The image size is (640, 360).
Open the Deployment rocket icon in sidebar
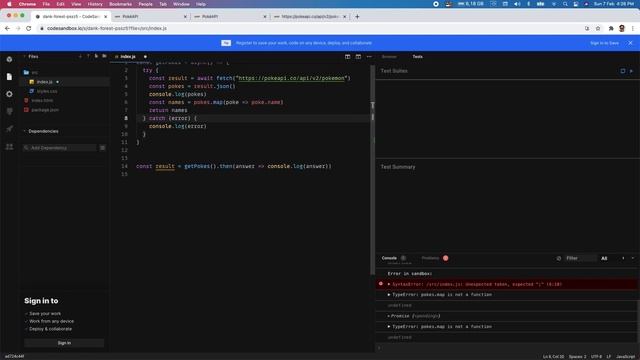click(x=9, y=129)
